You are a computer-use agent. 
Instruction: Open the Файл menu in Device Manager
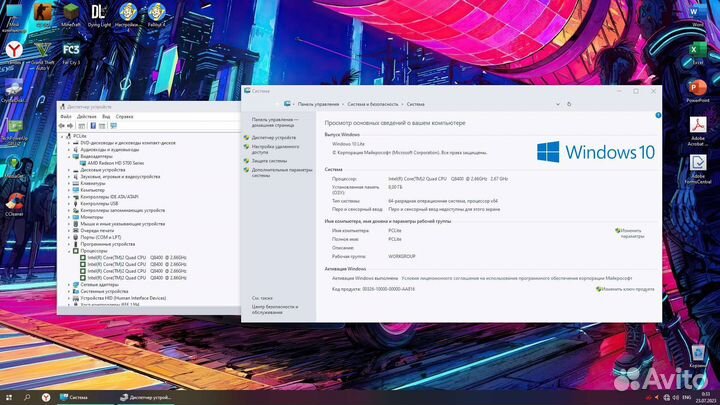(x=66, y=117)
